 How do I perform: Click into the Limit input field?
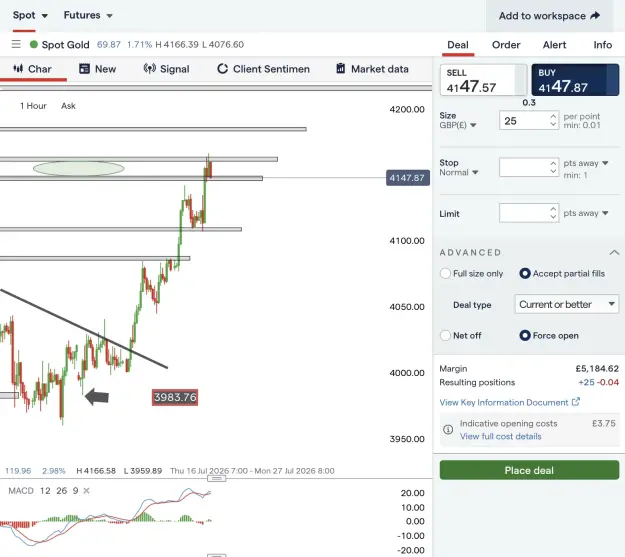coord(524,213)
